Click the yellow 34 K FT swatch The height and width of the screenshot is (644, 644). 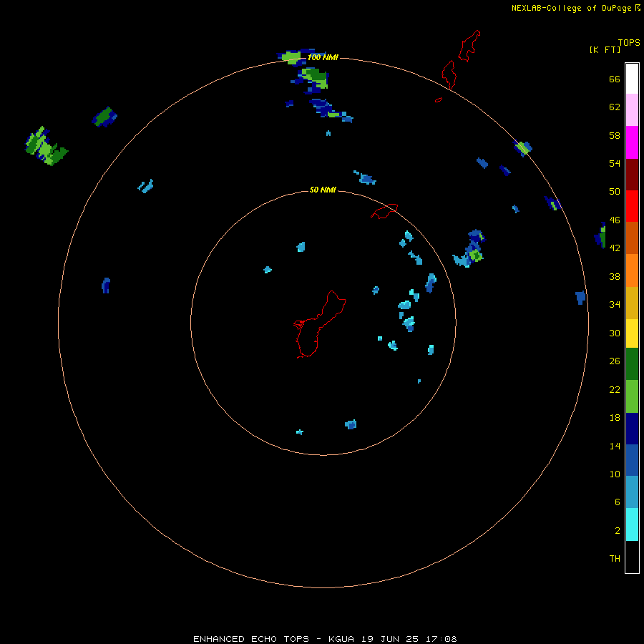pos(632,333)
